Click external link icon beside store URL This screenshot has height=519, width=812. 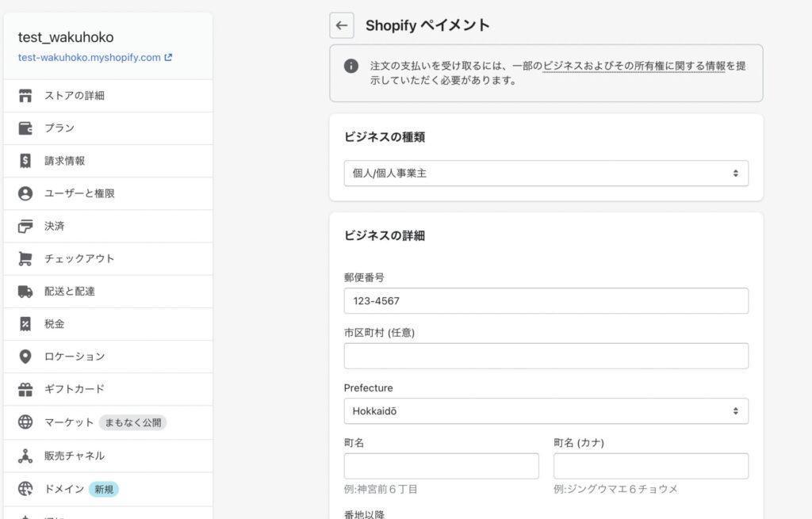click(168, 57)
